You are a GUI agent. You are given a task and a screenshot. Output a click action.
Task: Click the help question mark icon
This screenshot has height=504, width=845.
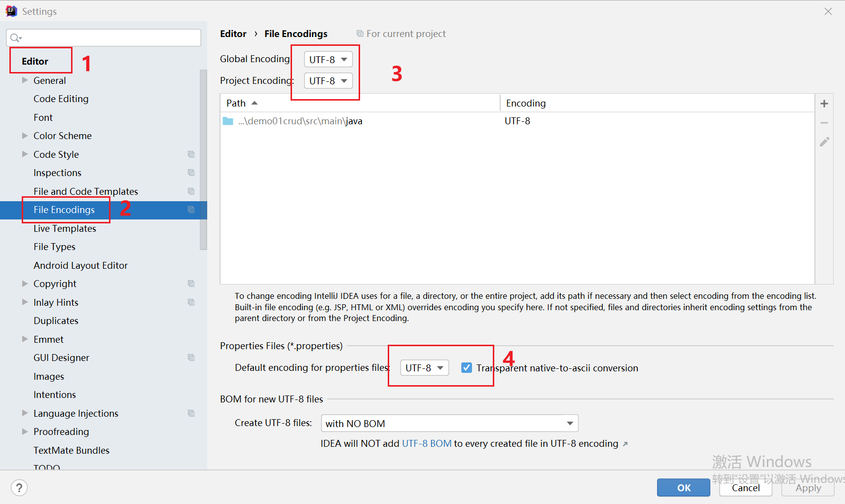19,488
